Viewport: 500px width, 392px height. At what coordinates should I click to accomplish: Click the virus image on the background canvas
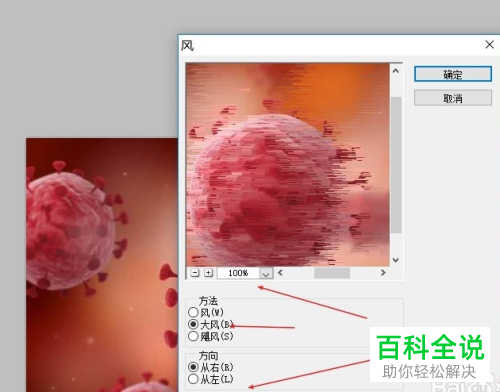[x=102, y=265]
